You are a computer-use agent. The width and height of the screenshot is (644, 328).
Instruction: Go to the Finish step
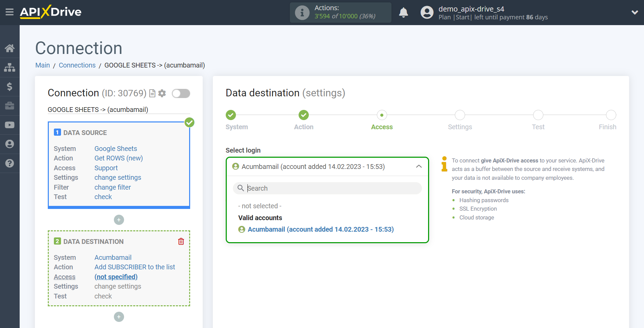[x=611, y=115]
